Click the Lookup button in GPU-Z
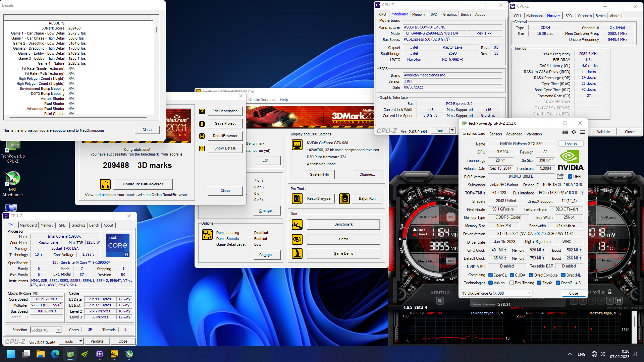The height and width of the screenshot is (362, 644). [571, 144]
